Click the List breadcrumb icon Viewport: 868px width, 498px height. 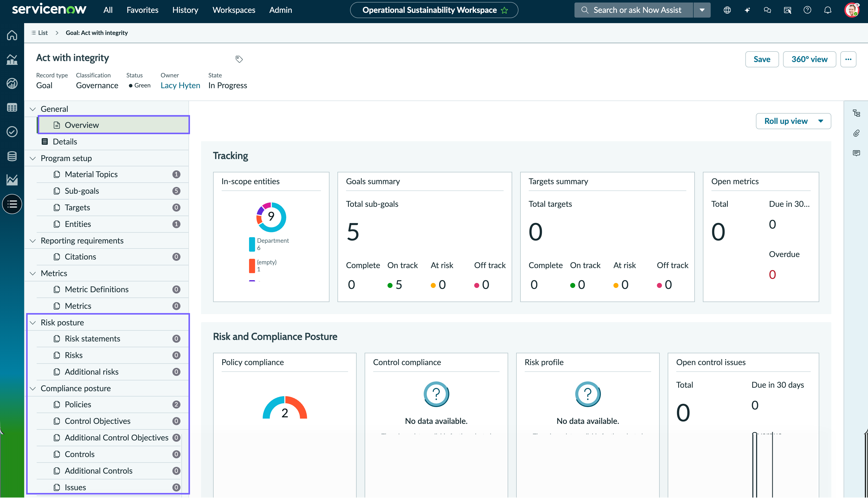(x=33, y=33)
